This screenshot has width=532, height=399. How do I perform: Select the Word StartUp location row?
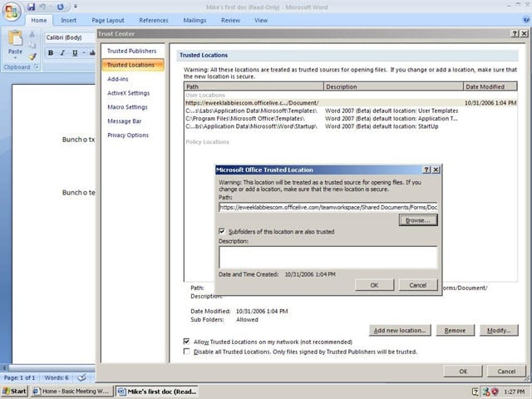[351, 126]
